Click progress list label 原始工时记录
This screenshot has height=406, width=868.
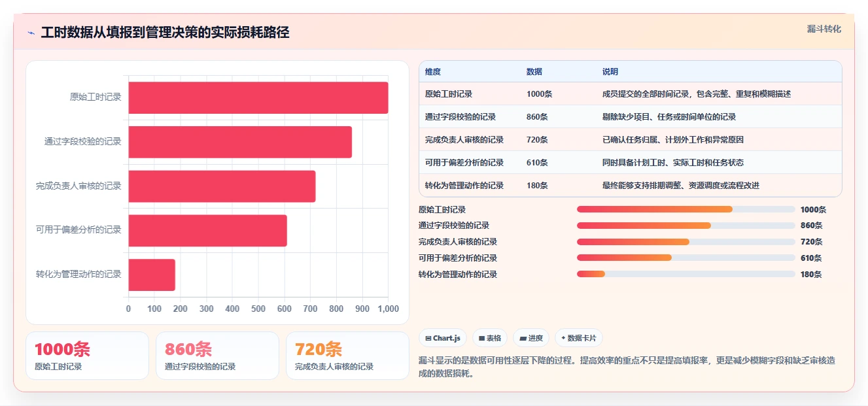coord(442,210)
